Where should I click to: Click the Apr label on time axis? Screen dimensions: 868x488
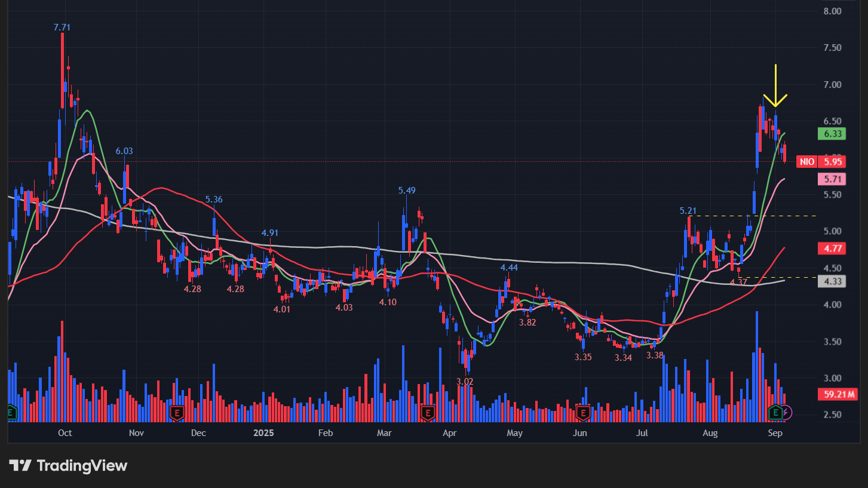(x=449, y=432)
